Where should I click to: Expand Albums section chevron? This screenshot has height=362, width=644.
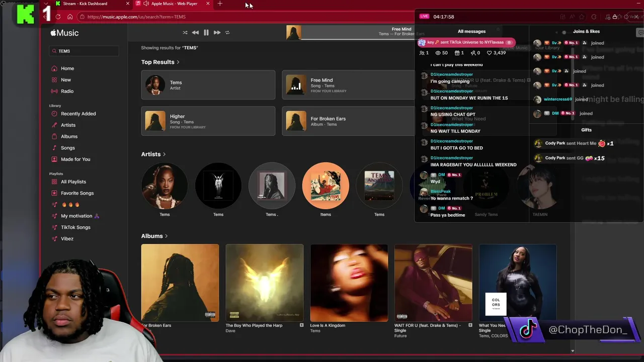click(x=166, y=236)
